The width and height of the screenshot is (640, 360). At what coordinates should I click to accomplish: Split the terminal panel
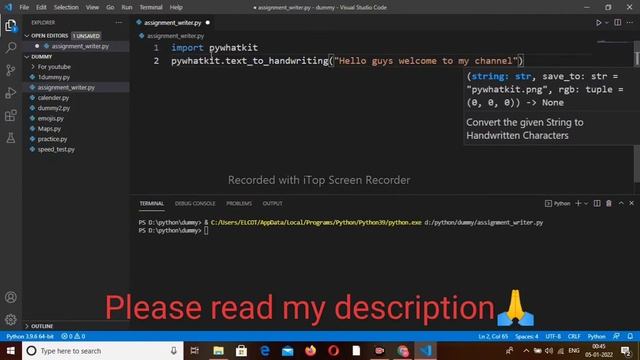tap(597, 203)
